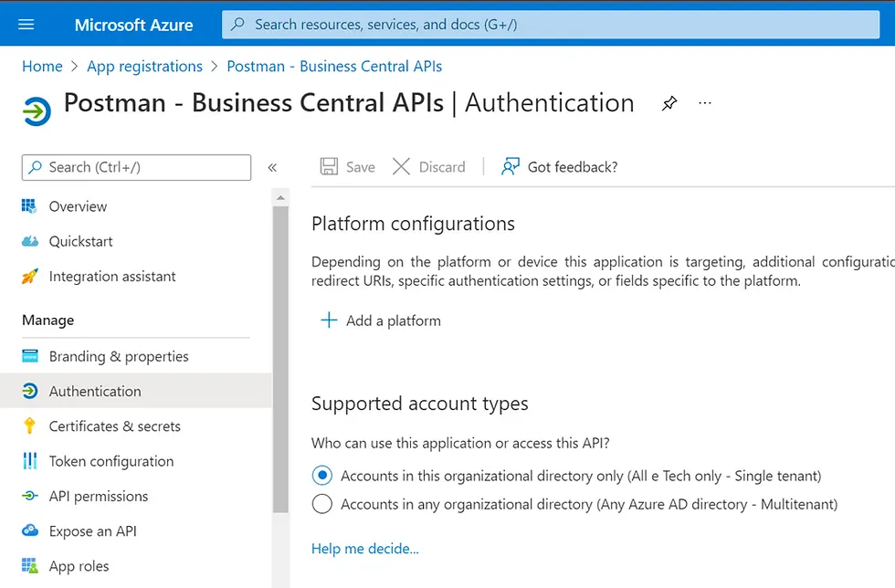Open the more options ellipsis next to title
Image resolution: width=895 pixels, height=588 pixels.
click(705, 103)
